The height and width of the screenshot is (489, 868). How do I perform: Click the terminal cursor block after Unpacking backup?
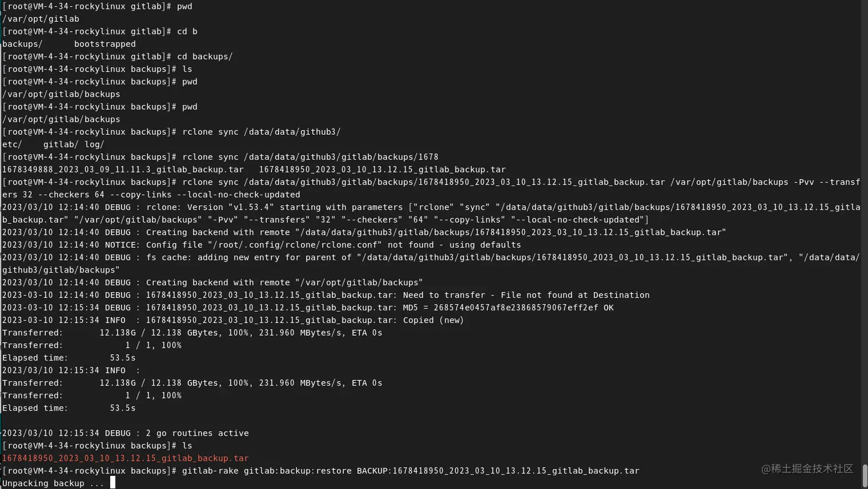113,483
